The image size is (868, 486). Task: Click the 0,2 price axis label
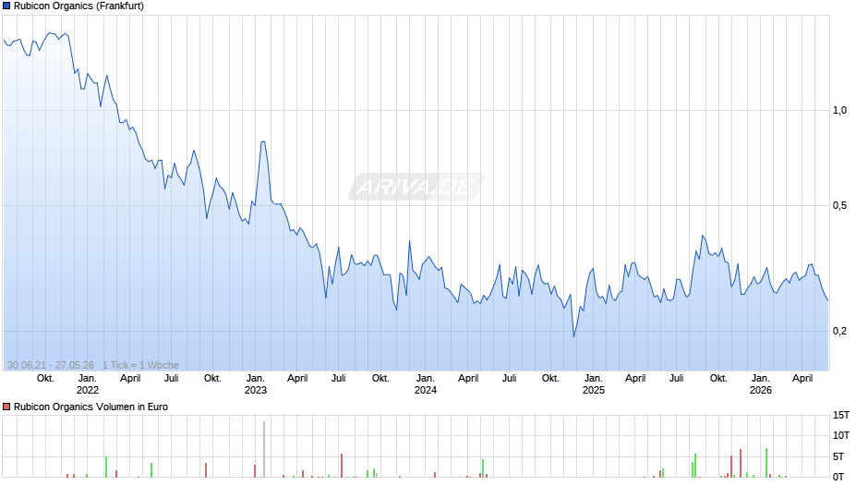pos(839,331)
